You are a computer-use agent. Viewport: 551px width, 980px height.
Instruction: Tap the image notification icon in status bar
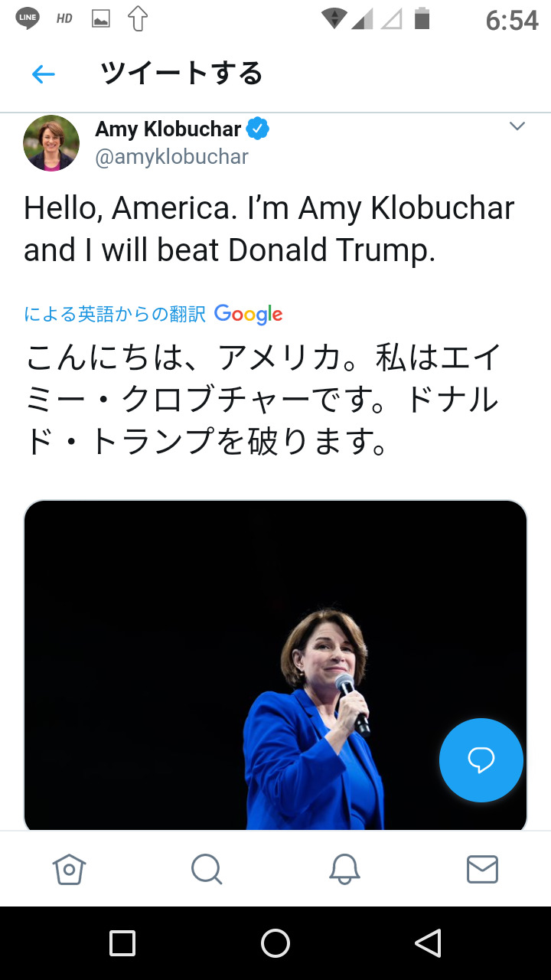(101, 19)
